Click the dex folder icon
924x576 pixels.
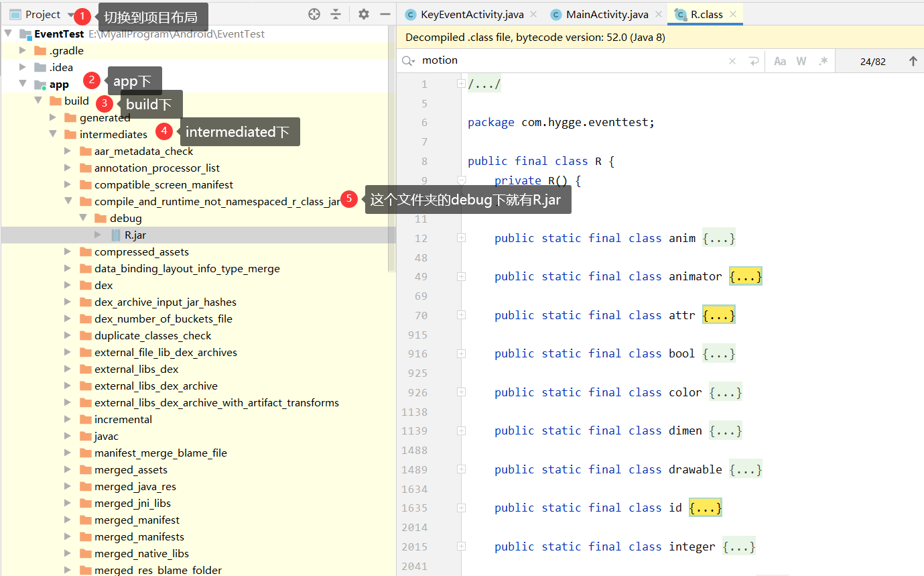[x=85, y=285]
